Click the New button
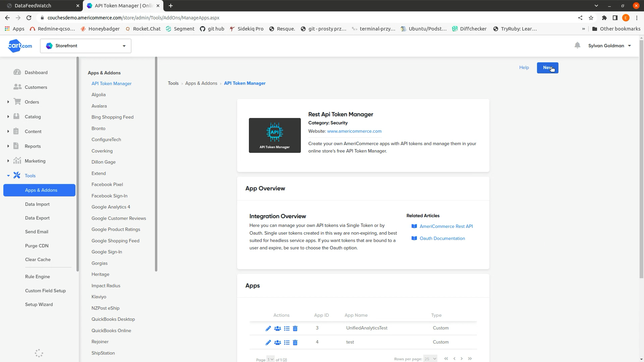 547,68
